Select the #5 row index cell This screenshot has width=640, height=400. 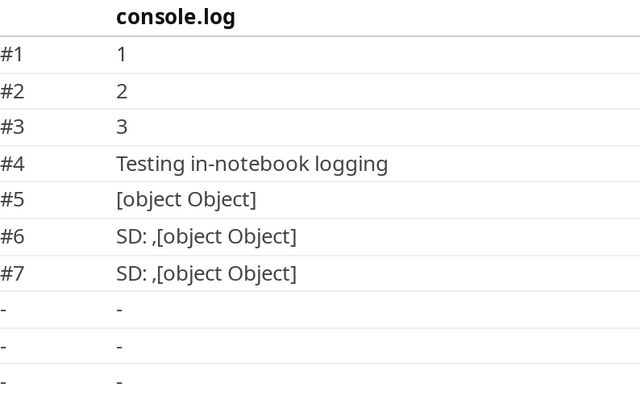point(12,200)
